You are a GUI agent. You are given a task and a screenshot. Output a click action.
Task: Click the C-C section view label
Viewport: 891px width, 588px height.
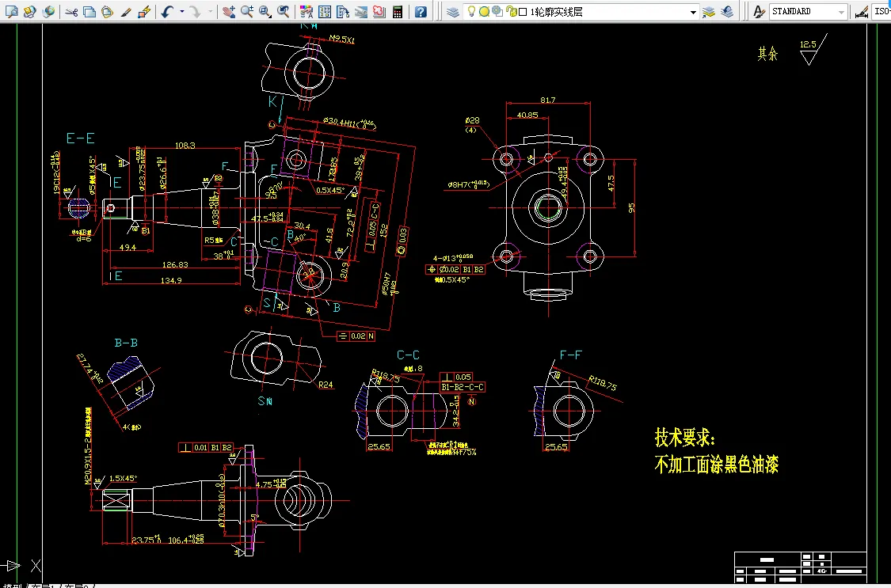408,355
